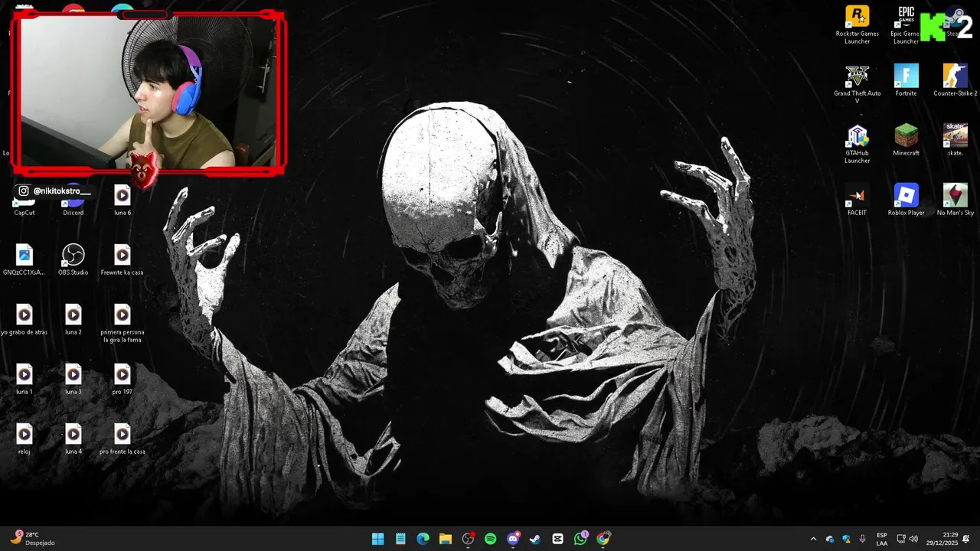Screen dimensions: 980x551
Task: Expand the hidden system tray icons
Action: pyautogui.click(x=813, y=539)
